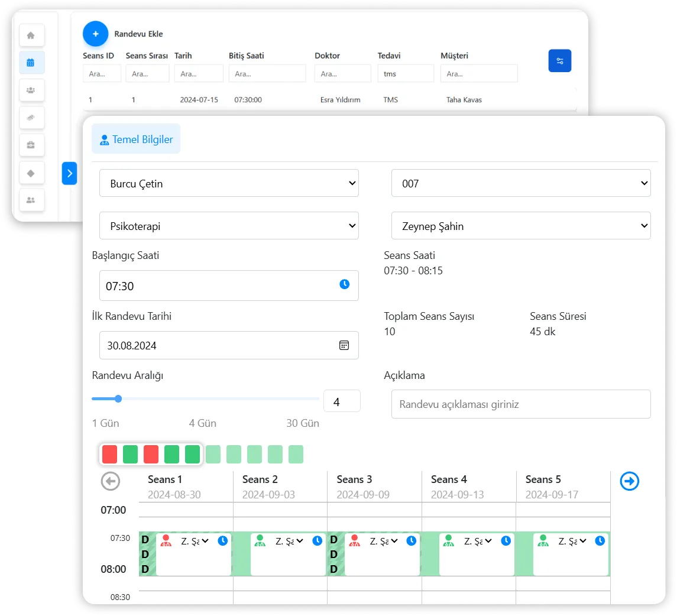Go to next sessions with right arrow
This screenshot has height=616, width=677.
629,481
